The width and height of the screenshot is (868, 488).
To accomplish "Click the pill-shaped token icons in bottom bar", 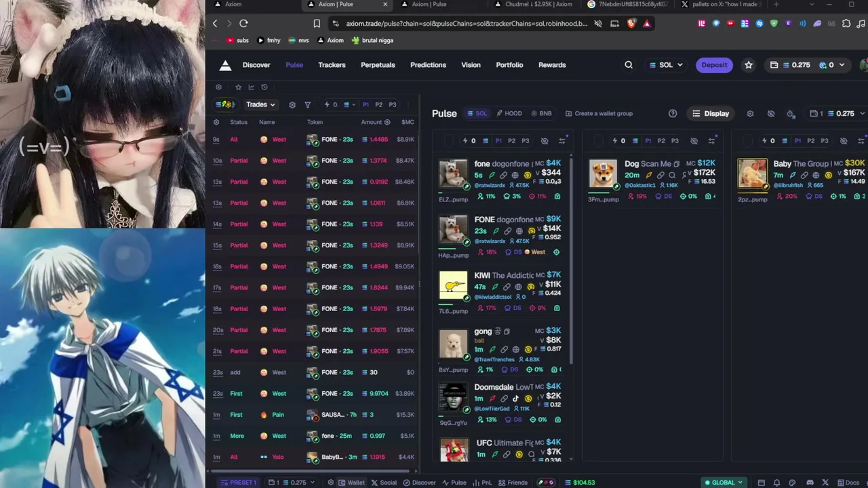I will click(x=545, y=483).
